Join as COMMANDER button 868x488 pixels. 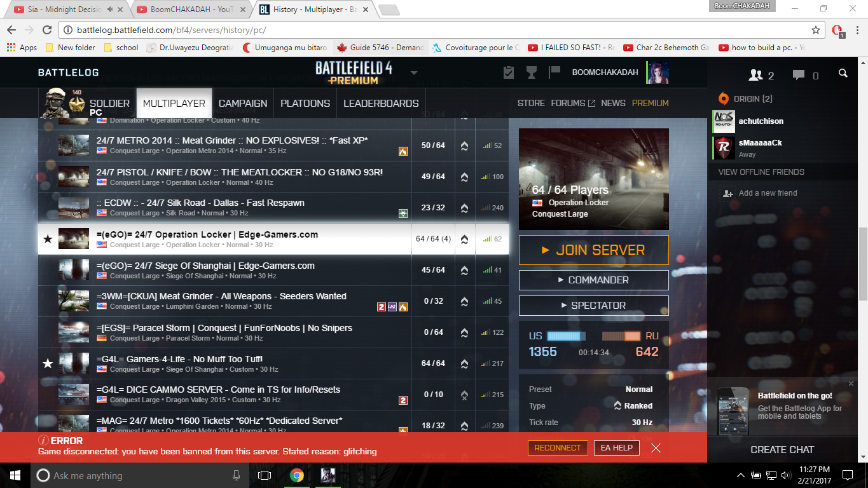[593, 280]
